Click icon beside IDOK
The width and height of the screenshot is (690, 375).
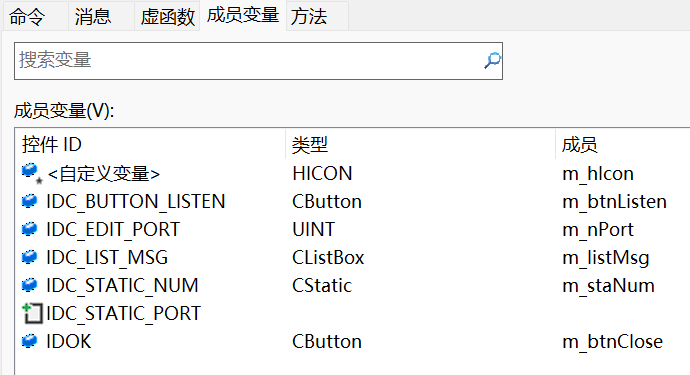coord(29,341)
